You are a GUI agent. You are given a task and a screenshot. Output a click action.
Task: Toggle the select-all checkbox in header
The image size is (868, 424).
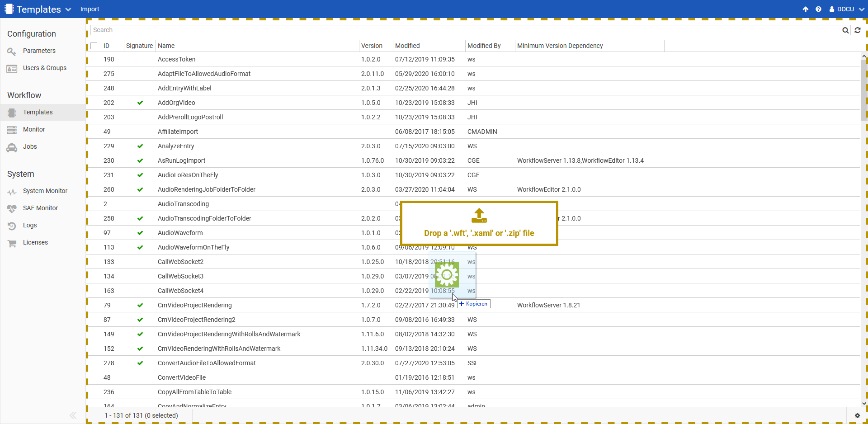click(x=94, y=46)
